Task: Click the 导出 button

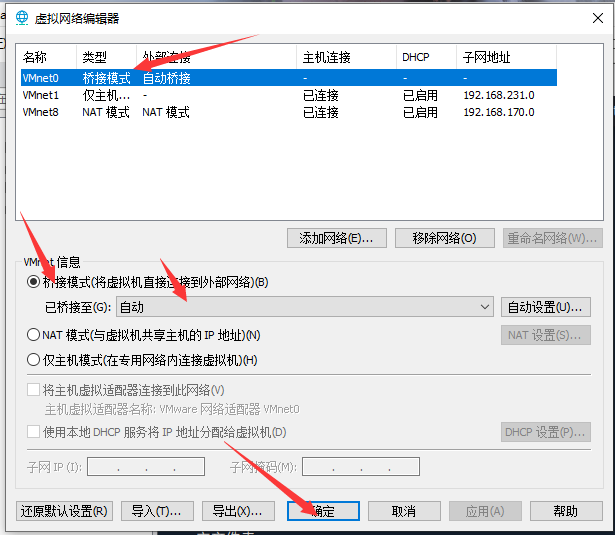Action: pos(237,511)
